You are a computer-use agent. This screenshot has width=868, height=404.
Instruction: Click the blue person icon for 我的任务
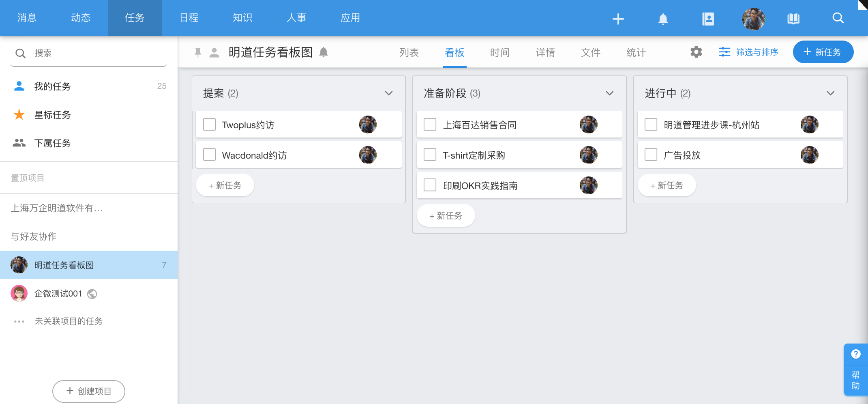tap(19, 86)
